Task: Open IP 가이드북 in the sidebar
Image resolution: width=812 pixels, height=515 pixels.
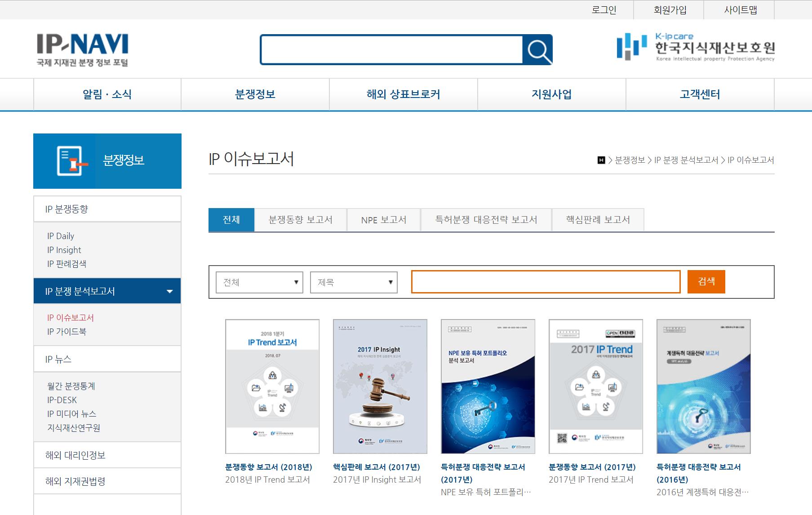Action: pyautogui.click(x=67, y=332)
